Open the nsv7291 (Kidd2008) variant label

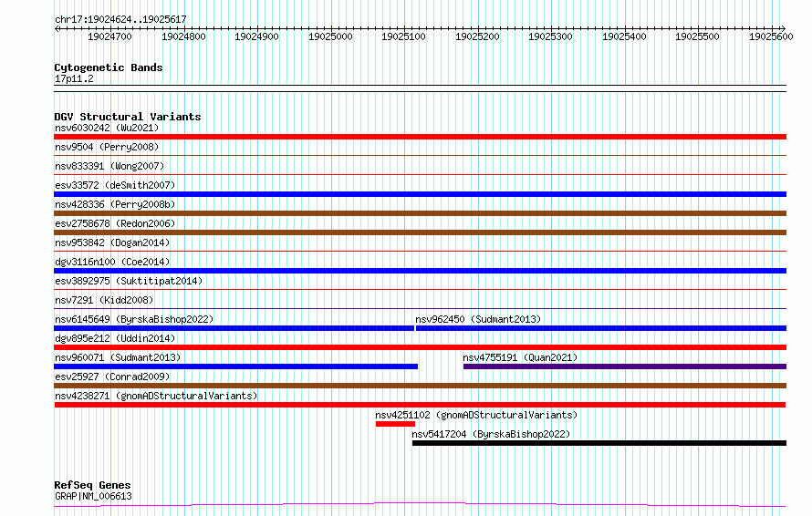104,300
